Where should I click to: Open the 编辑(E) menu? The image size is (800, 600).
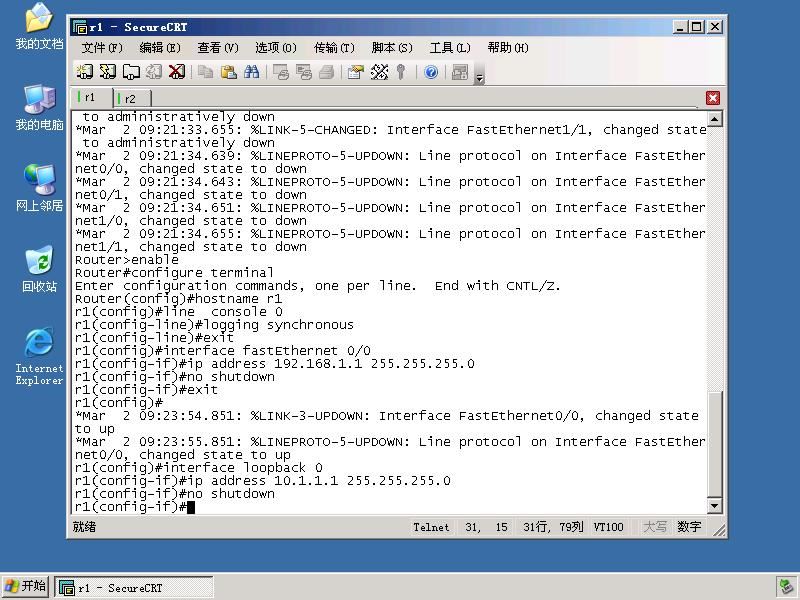click(160, 48)
